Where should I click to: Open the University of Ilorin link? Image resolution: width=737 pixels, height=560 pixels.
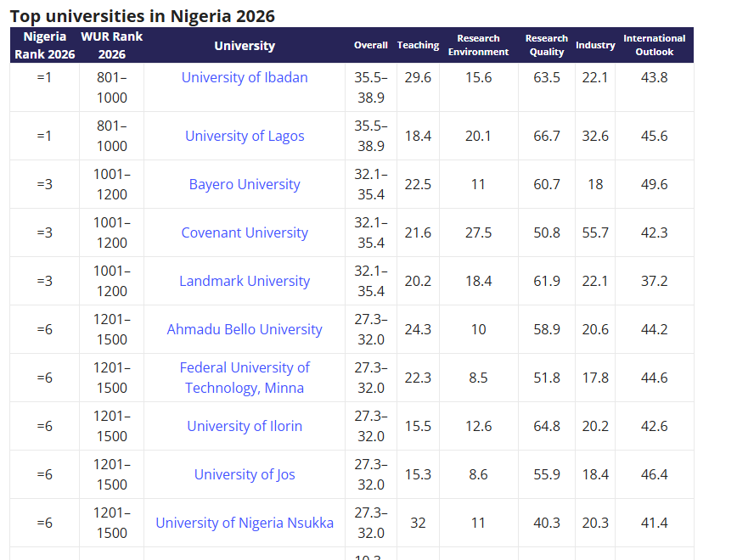pyautogui.click(x=245, y=426)
